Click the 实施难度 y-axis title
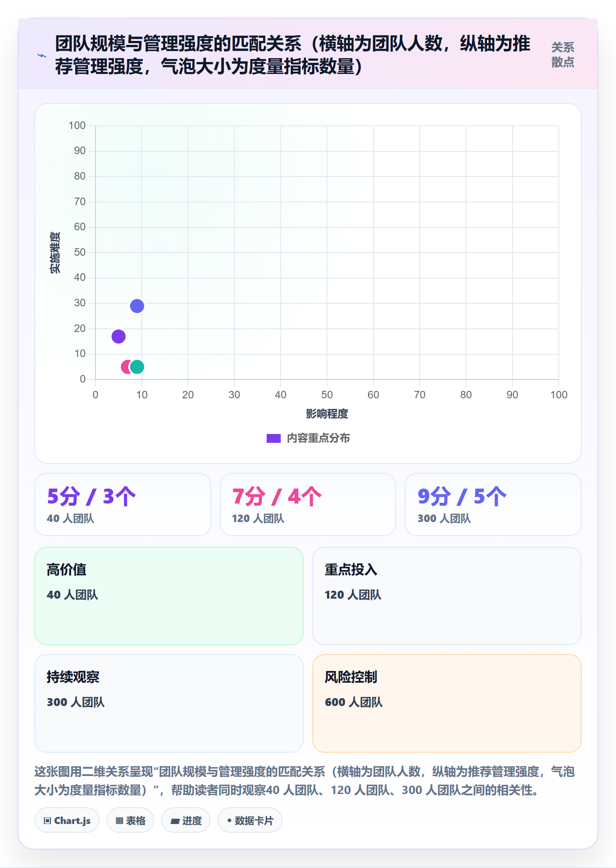The height and width of the screenshot is (868, 616). [55, 253]
